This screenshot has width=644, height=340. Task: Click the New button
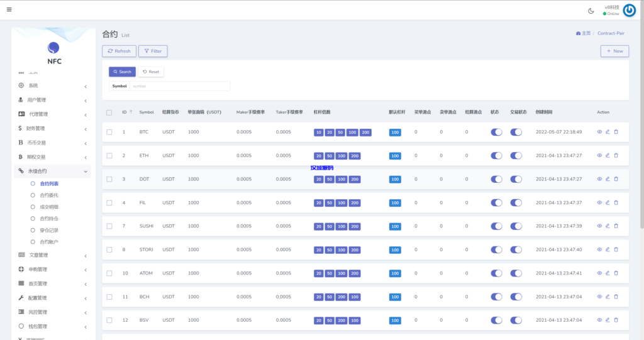(614, 51)
